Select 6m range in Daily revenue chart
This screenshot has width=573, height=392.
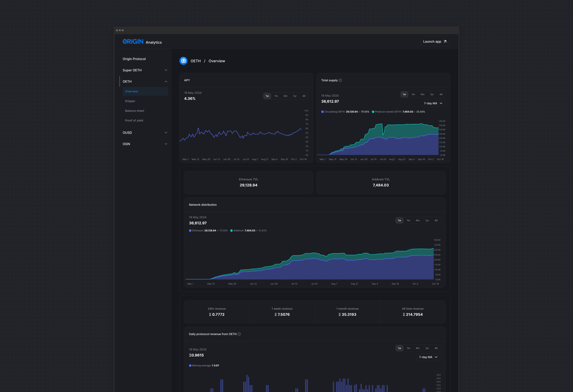click(x=418, y=348)
